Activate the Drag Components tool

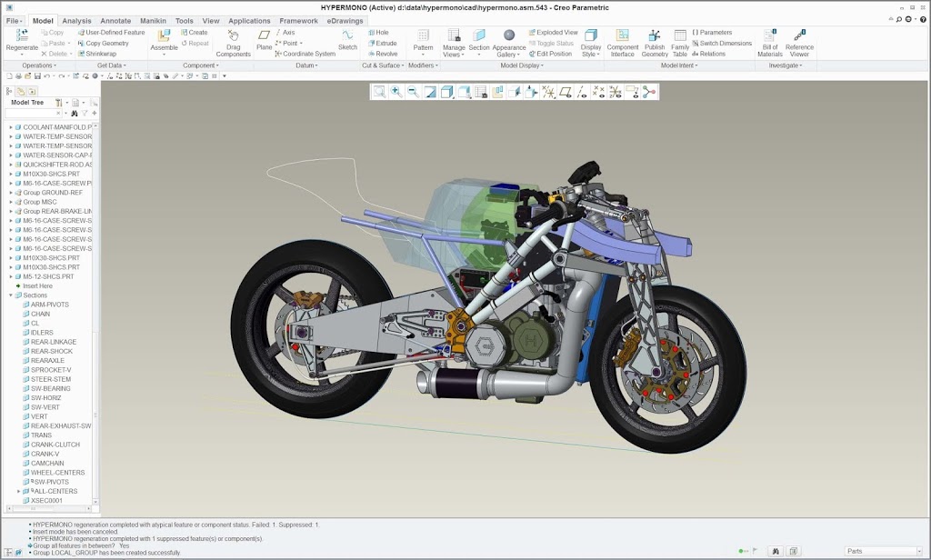[233, 36]
